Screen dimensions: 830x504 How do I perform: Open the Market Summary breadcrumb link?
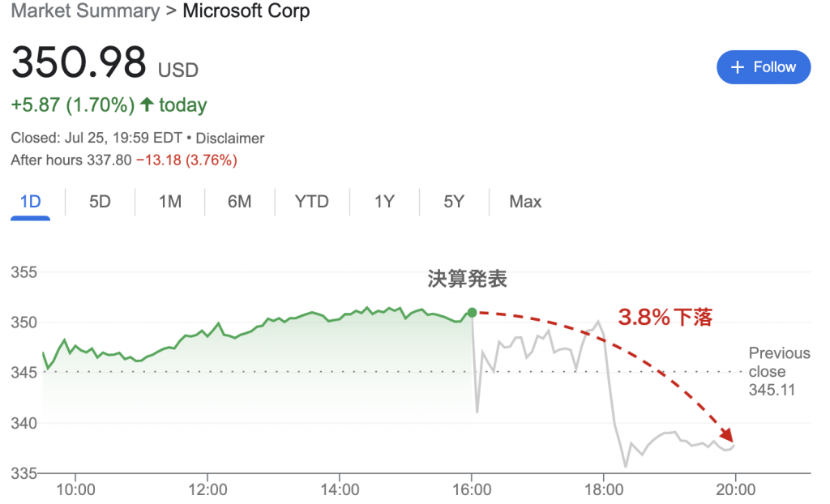pyautogui.click(x=85, y=11)
